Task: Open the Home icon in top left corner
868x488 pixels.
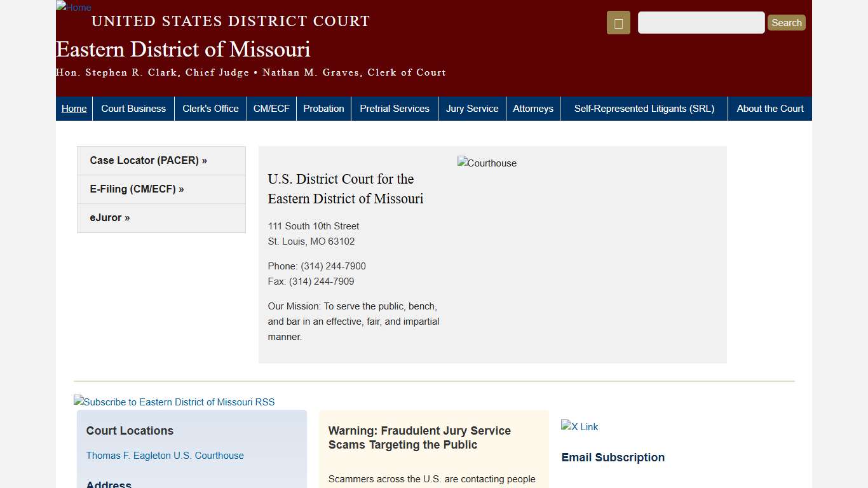Action: tap(73, 8)
